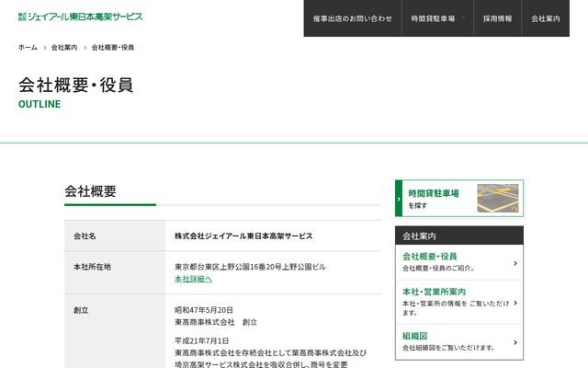Open 催事出店のお問い合わせ menu item
Image resolution: width=588 pixels, height=368 pixels.
353,18
